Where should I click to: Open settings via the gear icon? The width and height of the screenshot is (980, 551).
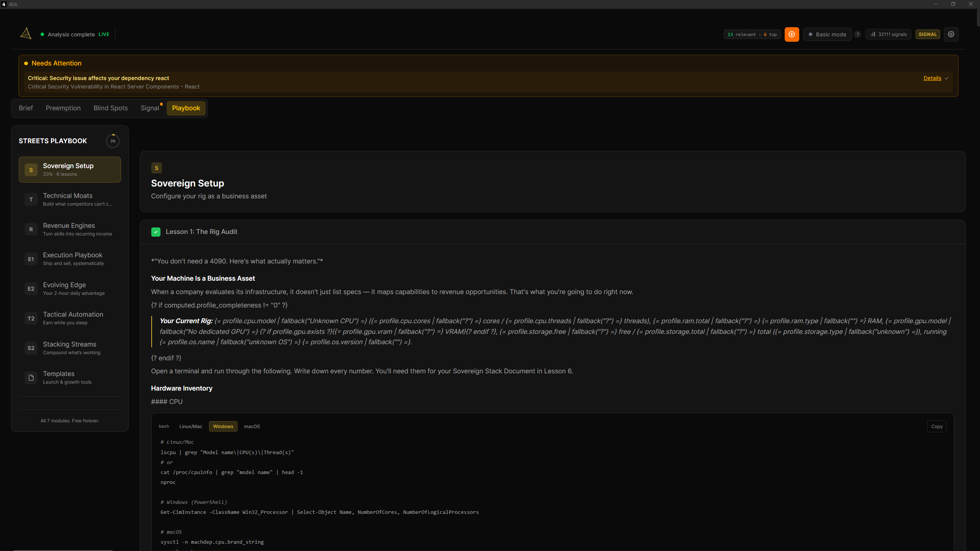click(x=951, y=34)
